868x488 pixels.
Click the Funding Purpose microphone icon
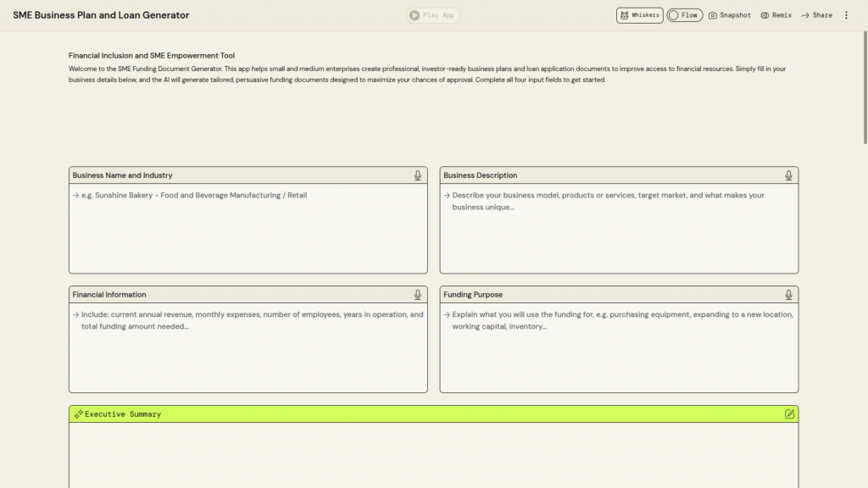point(788,295)
